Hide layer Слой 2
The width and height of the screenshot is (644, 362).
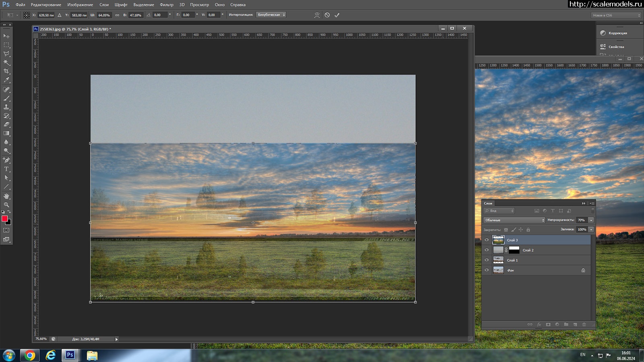pyautogui.click(x=487, y=250)
